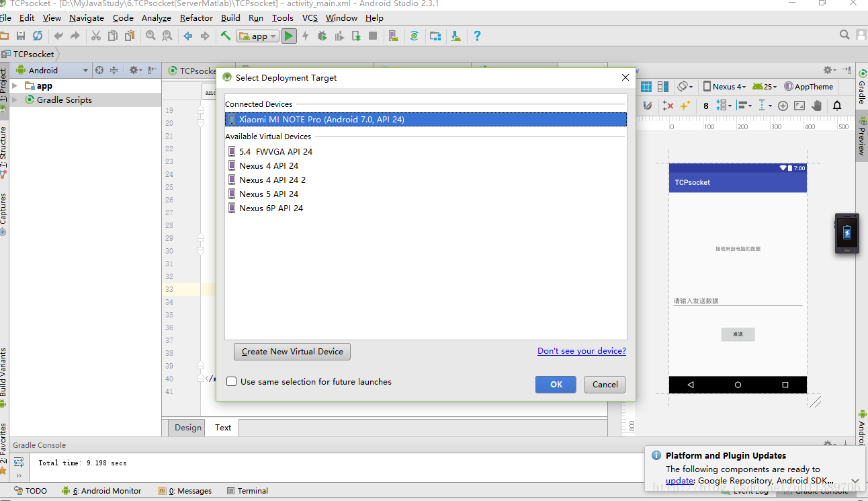Select 5.4 FWVGA API 24 virtual device
Screen dimensions: 868x501
tap(426, 152)
